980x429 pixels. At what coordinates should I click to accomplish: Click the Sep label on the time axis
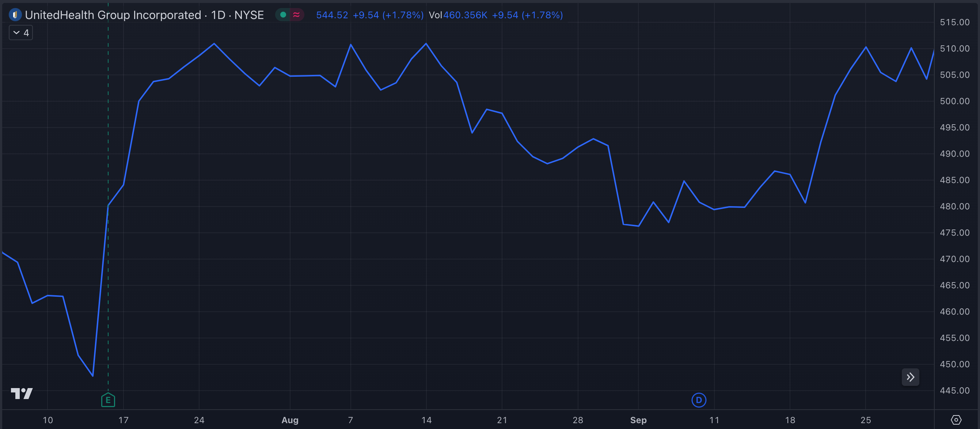[638, 420]
